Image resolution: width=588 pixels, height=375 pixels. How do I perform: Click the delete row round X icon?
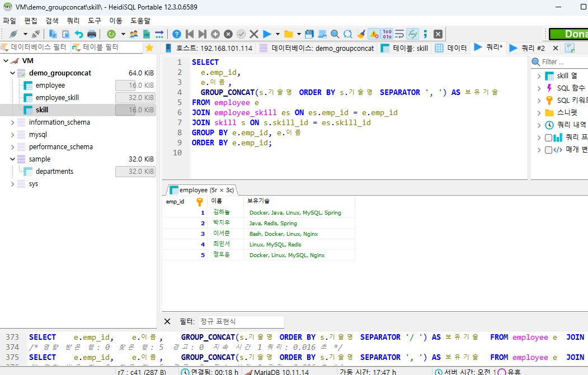click(228, 34)
